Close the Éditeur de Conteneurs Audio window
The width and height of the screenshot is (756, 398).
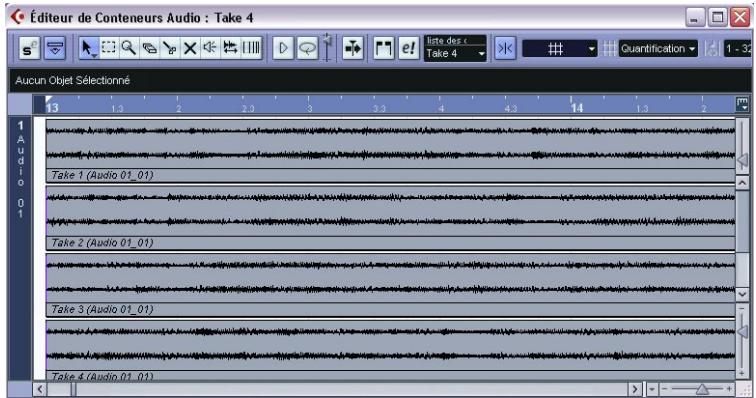point(740,18)
